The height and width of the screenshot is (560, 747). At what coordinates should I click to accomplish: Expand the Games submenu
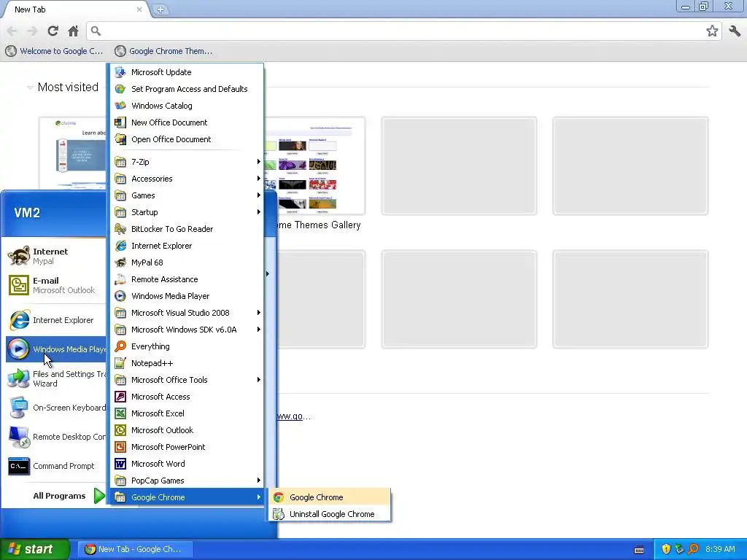click(187, 195)
